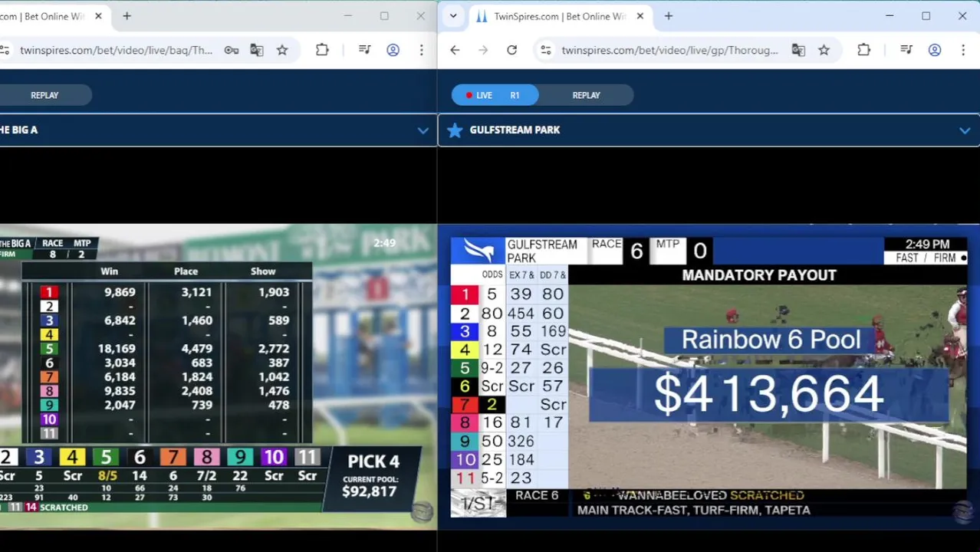Image resolution: width=980 pixels, height=552 pixels.
Task: Expand the Gulfstream Park track dropdown
Action: (964, 130)
